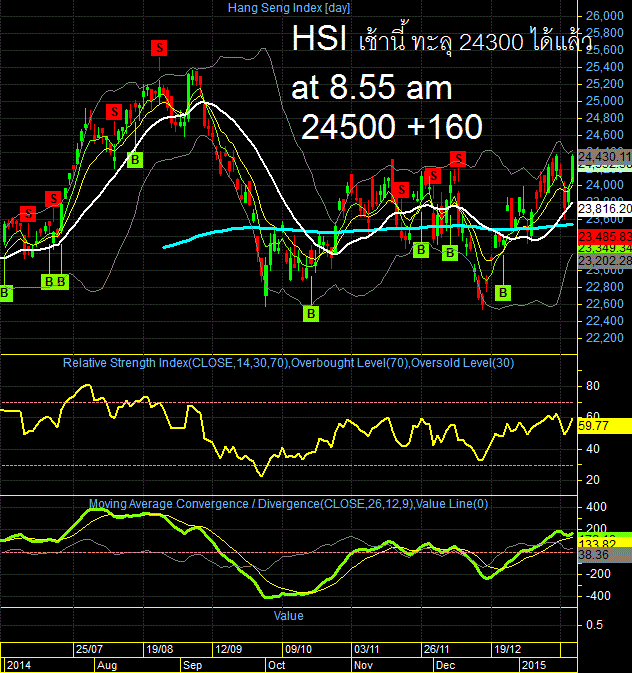Select the 2014 year label on the timeline
Viewport: 632px width, 673px height.
[x=19, y=665]
